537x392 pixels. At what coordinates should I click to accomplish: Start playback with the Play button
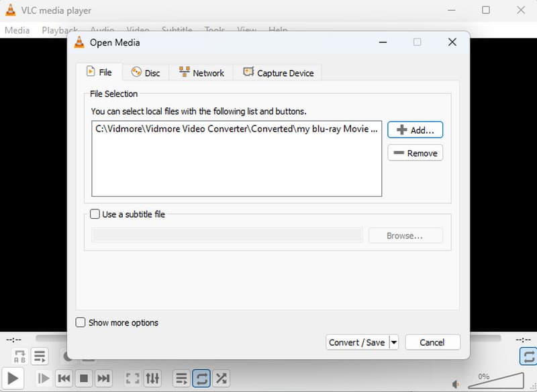[12, 378]
